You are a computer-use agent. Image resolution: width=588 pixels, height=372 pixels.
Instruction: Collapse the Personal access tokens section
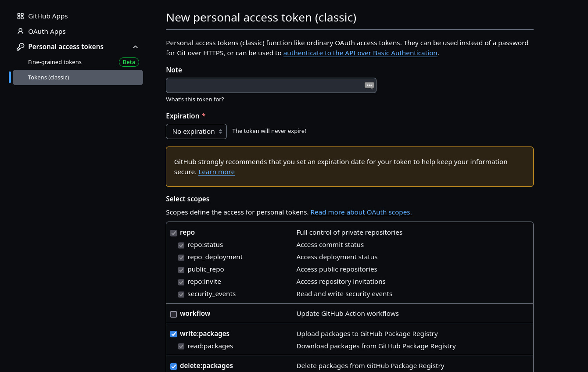136,47
